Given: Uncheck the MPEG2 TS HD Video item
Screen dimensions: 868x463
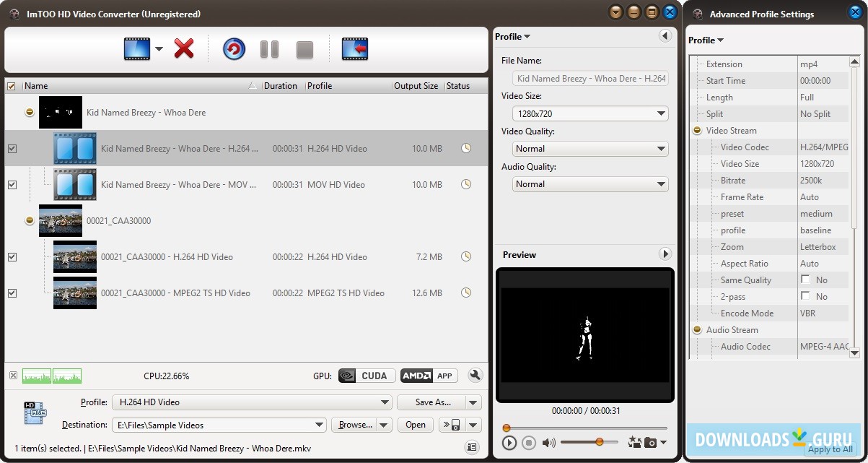Looking at the screenshot, I should (x=12, y=293).
